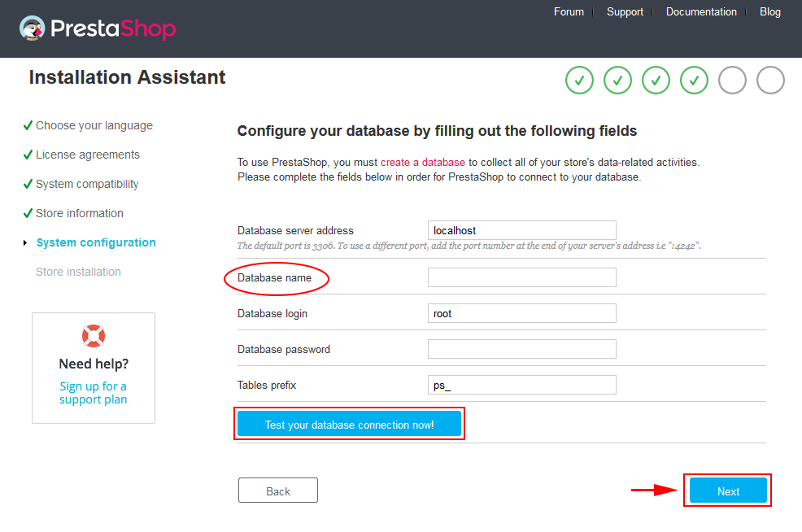Focus the Database name input field
Image resolution: width=802 pixels, height=532 pixels.
point(521,277)
